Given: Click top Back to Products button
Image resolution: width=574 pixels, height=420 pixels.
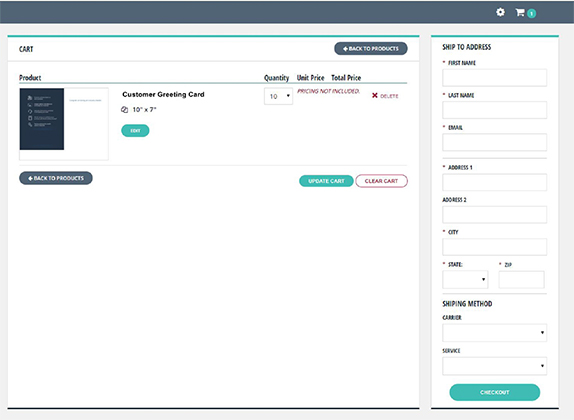Looking at the screenshot, I should pyautogui.click(x=371, y=49).
